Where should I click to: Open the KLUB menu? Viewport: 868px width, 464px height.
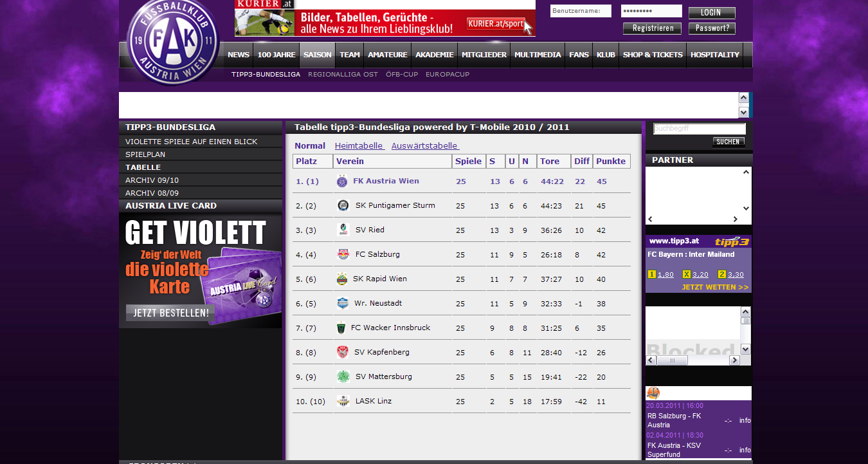(606, 55)
